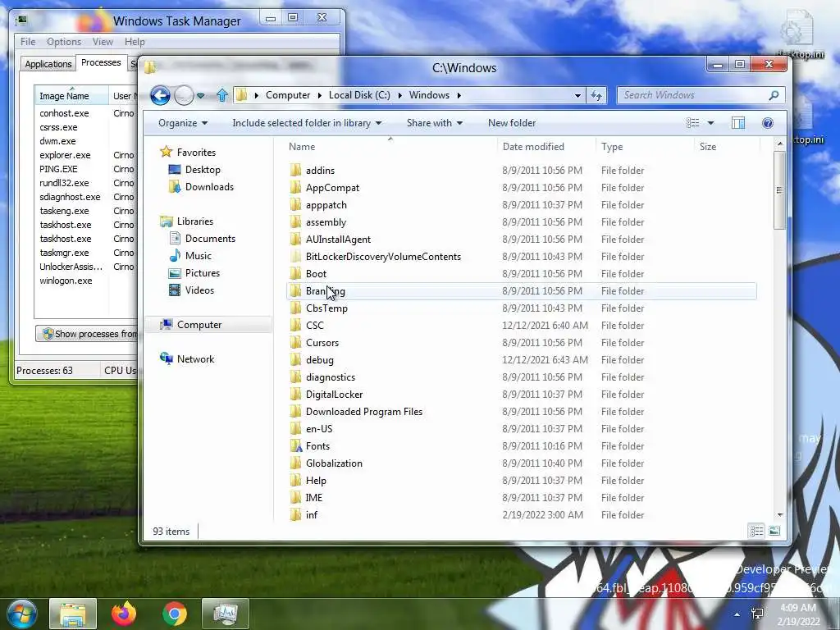Sort by the Type column header
Screen dimensions: 840x630
tap(644, 147)
